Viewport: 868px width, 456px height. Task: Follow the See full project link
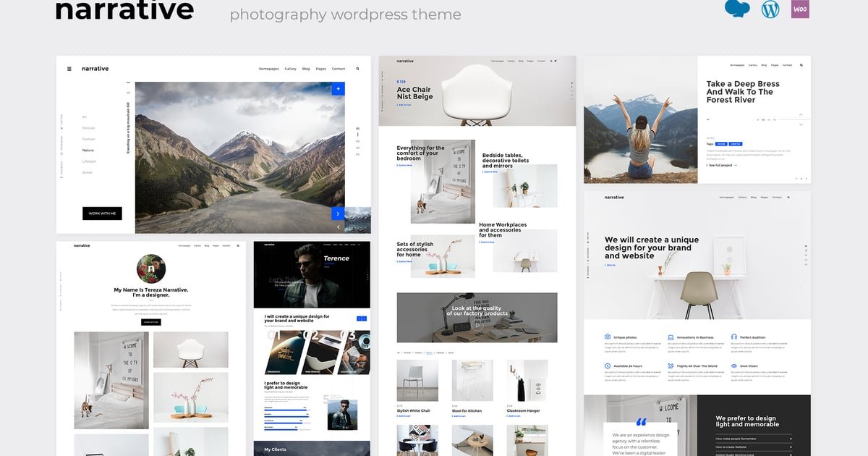(721, 165)
